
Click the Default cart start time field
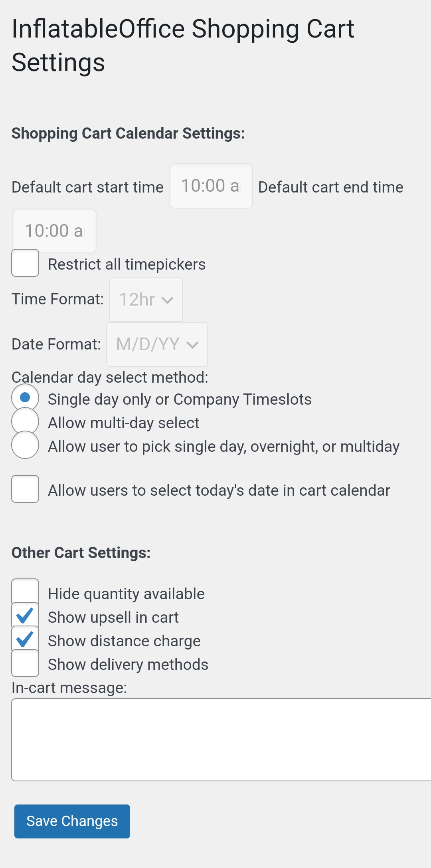pos(211,186)
